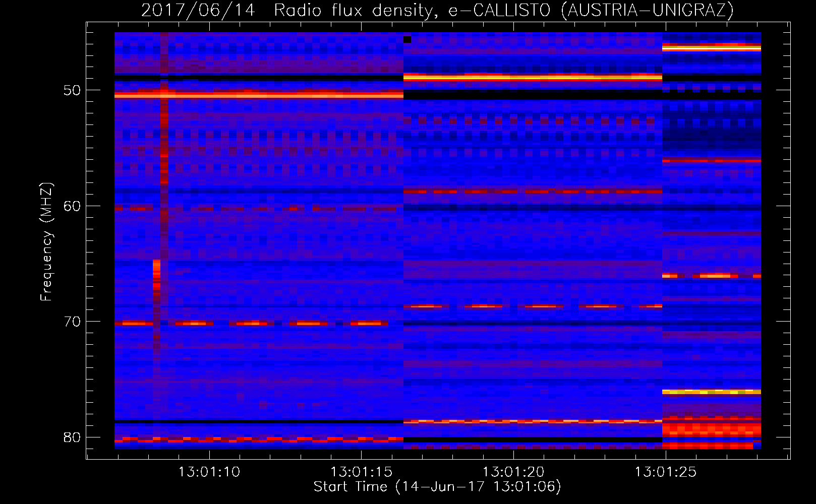The width and height of the screenshot is (816, 504).
Task: Click the 80 frequency tick label
Action: click(72, 437)
